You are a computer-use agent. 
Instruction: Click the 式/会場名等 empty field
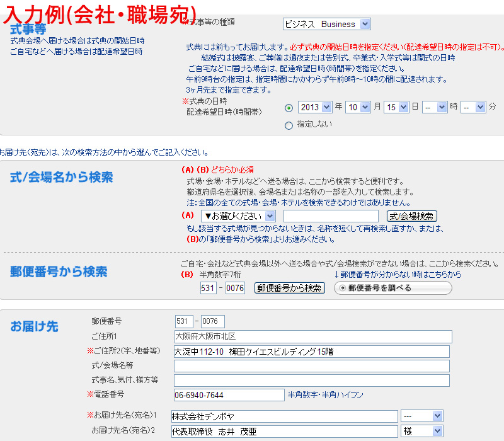pos(311,366)
